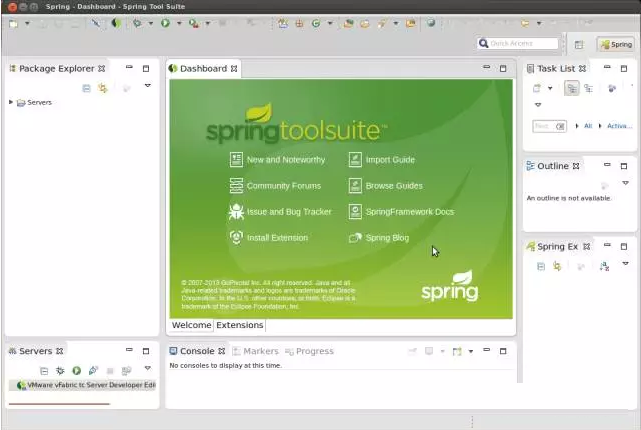Select the Welcome tab of Dashboard
Image resolution: width=641 pixels, height=430 pixels.
[x=191, y=325]
